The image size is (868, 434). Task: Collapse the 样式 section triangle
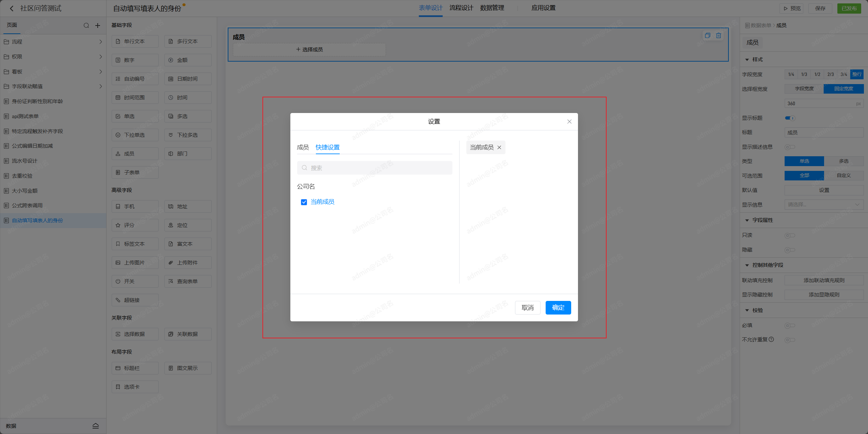(747, 60)
